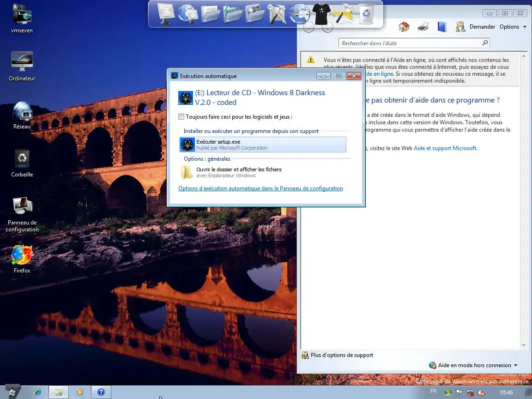
Task: Switch to Help window via taskbar icon
Action: click(x=101, y=392)
